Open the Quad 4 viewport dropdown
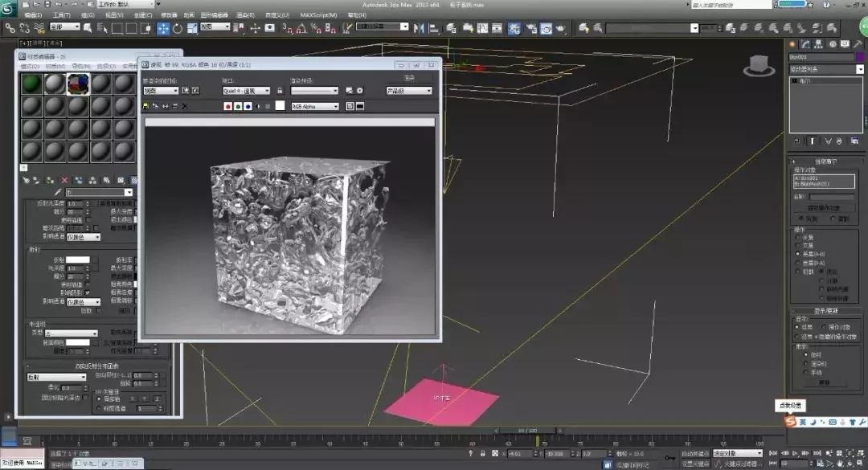 click(x=246, y=91)
